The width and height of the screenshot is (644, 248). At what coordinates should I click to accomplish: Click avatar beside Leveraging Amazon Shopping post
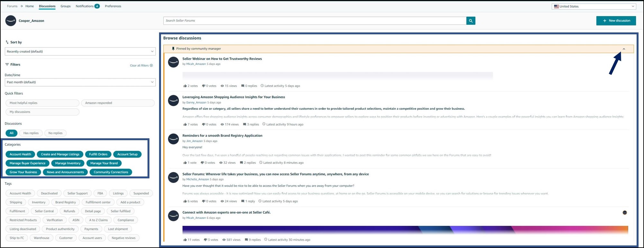coord(174,100)
